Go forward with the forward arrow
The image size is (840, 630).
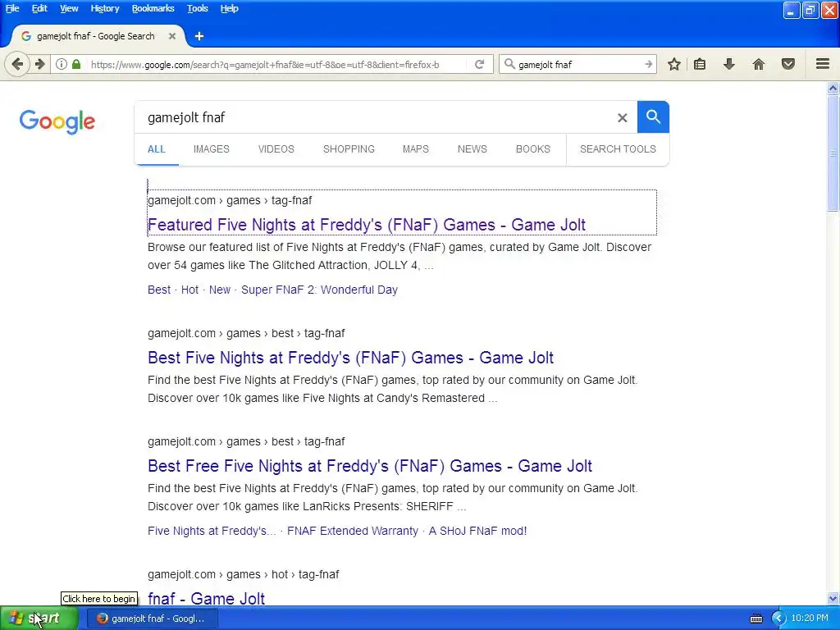click(40, 64)
